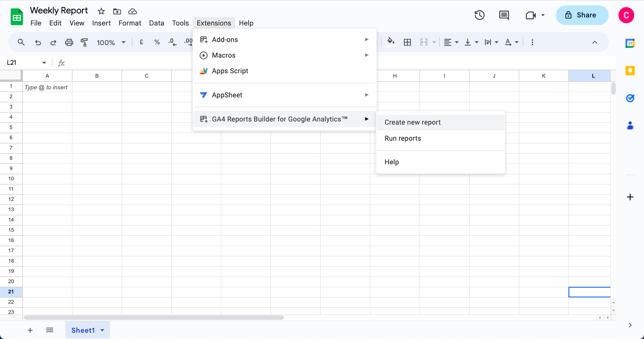The height and width of the screenshot is (339, 644).
Task: Open the Google account avatar
Action: (626, 15)
